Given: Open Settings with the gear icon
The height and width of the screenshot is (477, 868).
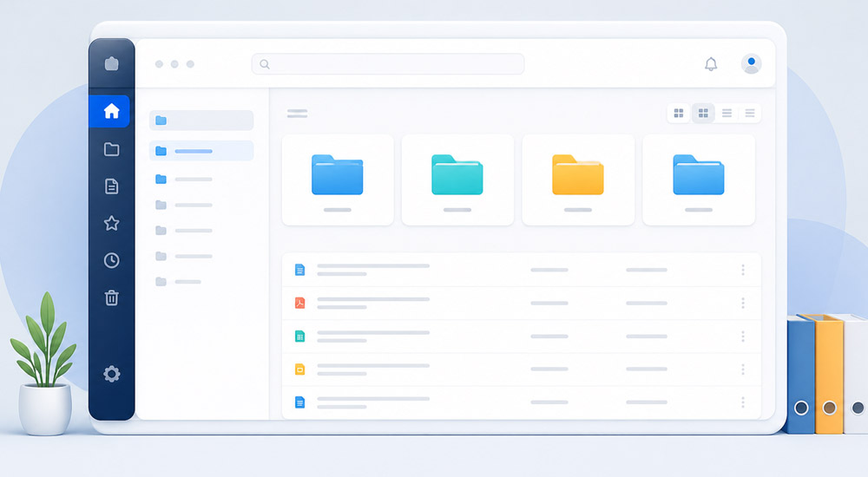Looking at the screenshot, I should point(112,374).
